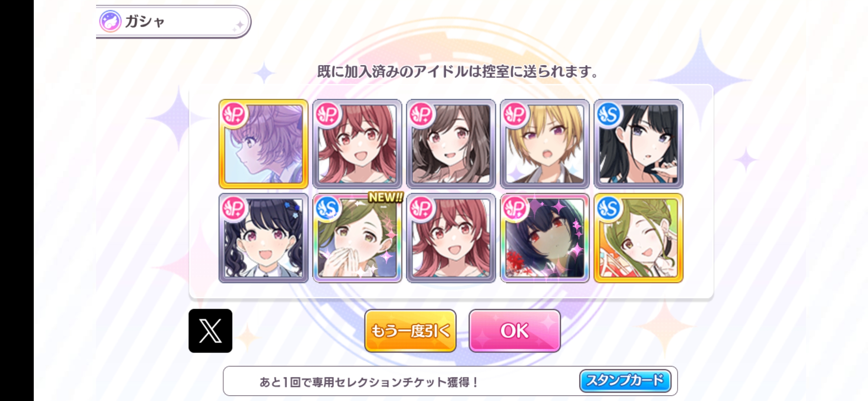The image size is (868, 401).
Task: Tap the S badge on NEW!! card
Action: point(328,208)
